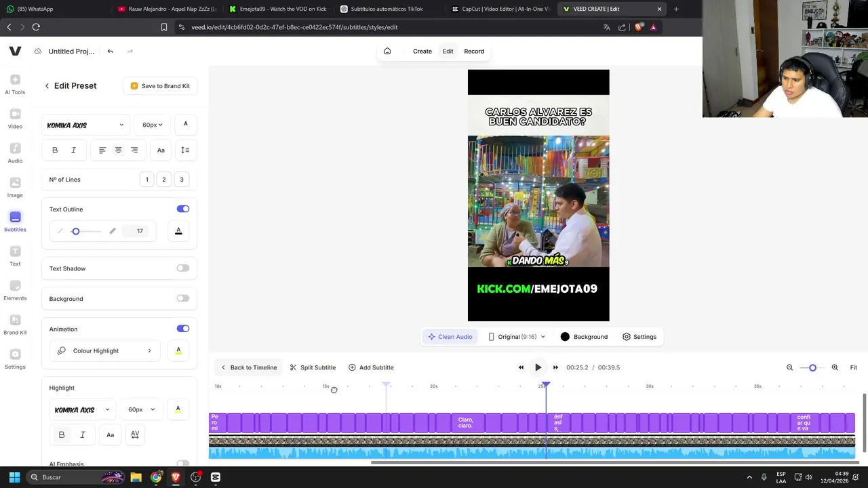
Task: Set number of lines to 2
Action: pyautogui.click(x=163, y=180)
